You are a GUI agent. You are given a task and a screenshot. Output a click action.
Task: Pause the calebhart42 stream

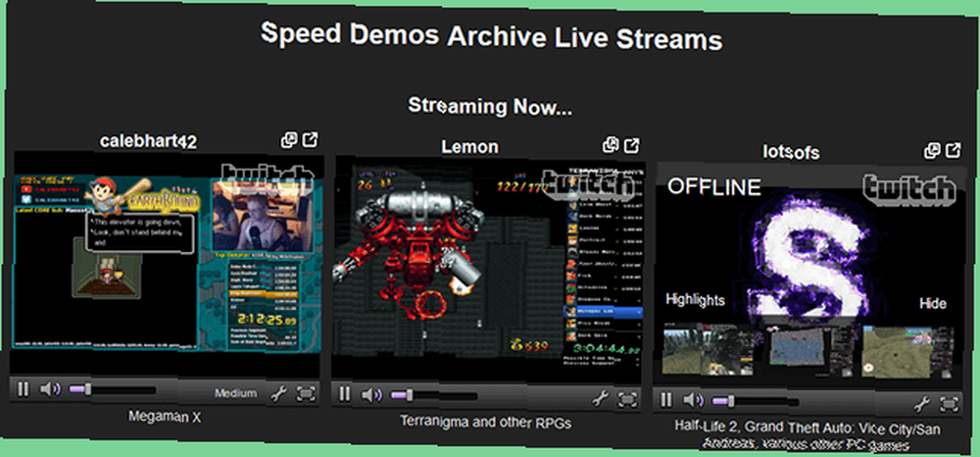pyautogui.click(x=23, y=389)
